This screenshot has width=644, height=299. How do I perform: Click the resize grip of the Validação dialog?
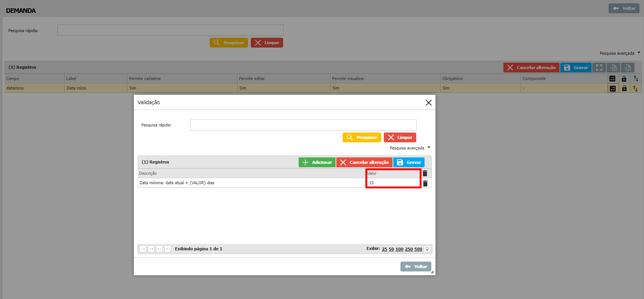(432, 272)
